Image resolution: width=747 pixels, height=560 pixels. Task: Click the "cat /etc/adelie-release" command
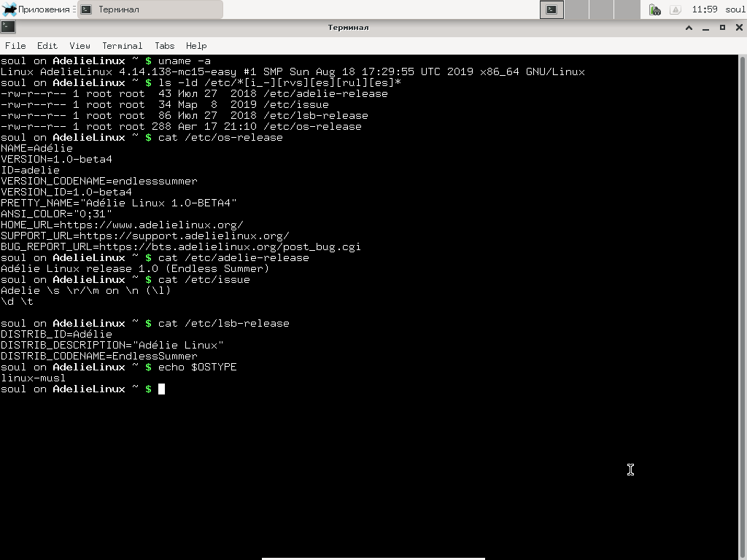click(x=233, y=257)
